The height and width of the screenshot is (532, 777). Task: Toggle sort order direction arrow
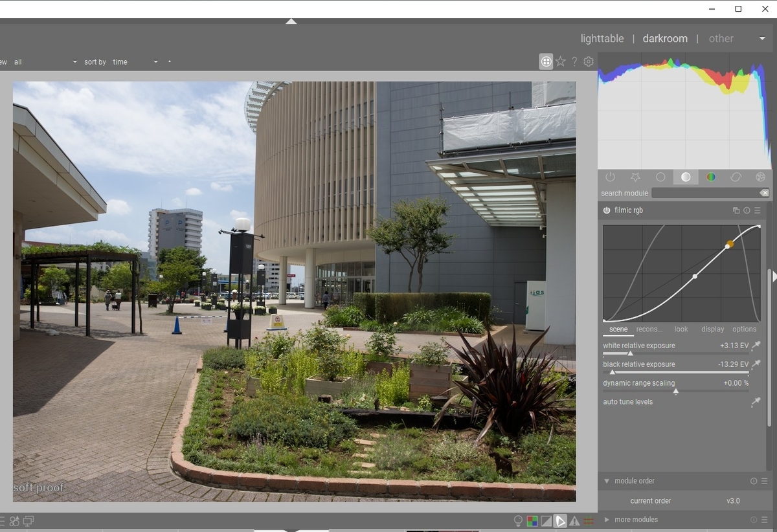tap(170, 61)
